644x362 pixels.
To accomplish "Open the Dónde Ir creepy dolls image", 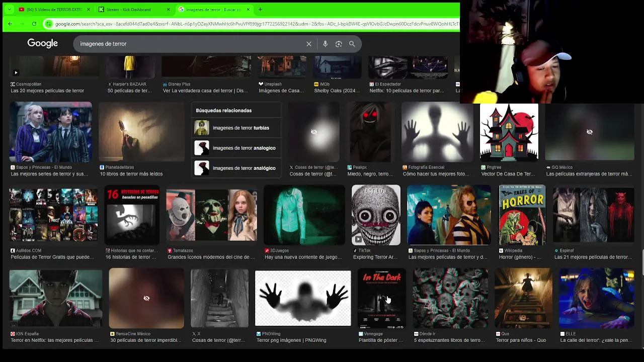I will pos(450,298).
